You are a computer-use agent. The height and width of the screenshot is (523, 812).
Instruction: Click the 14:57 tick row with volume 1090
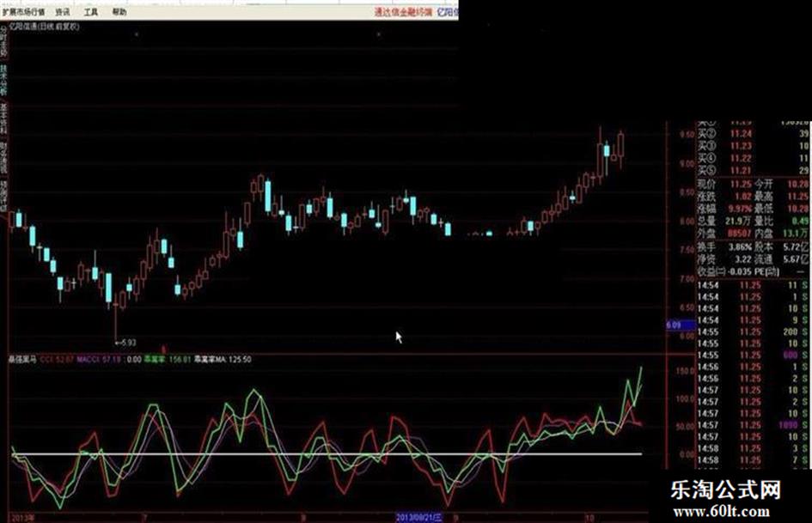click(753, 425)
